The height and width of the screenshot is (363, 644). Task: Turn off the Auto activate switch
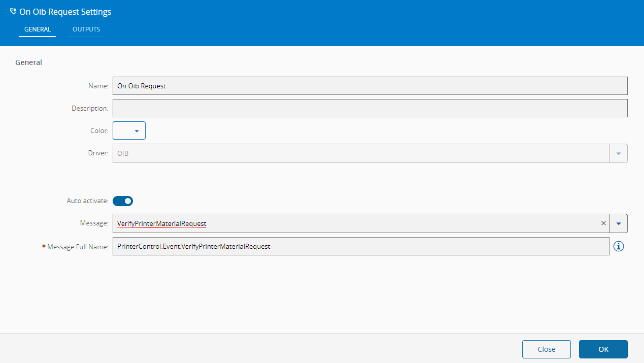[123, 201]
